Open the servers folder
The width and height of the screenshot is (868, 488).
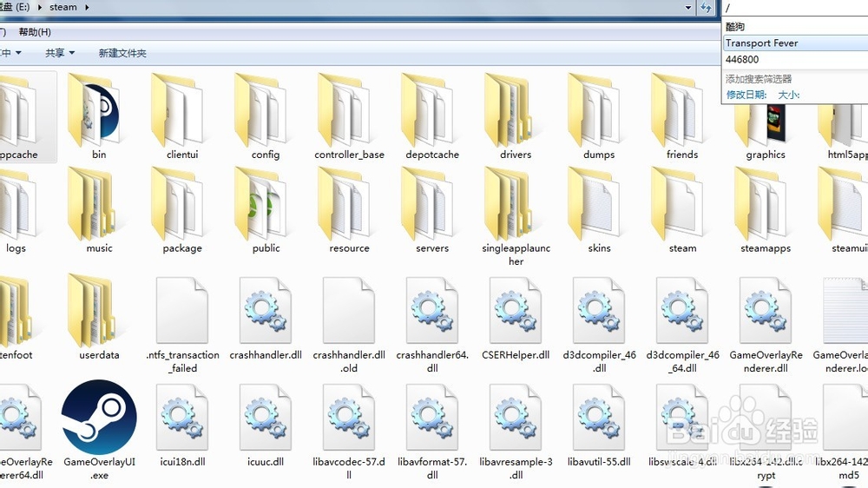click(432, 210)
